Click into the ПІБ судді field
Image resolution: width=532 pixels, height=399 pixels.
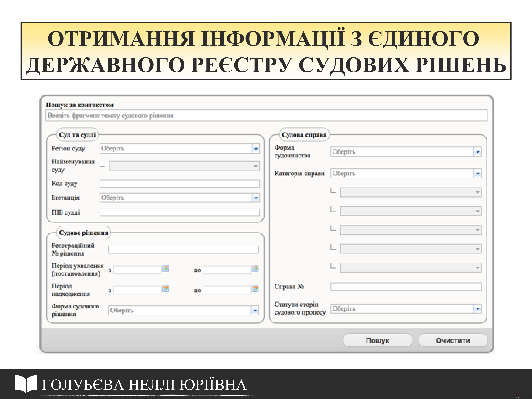pyautogui.click(x=179, y=212)
